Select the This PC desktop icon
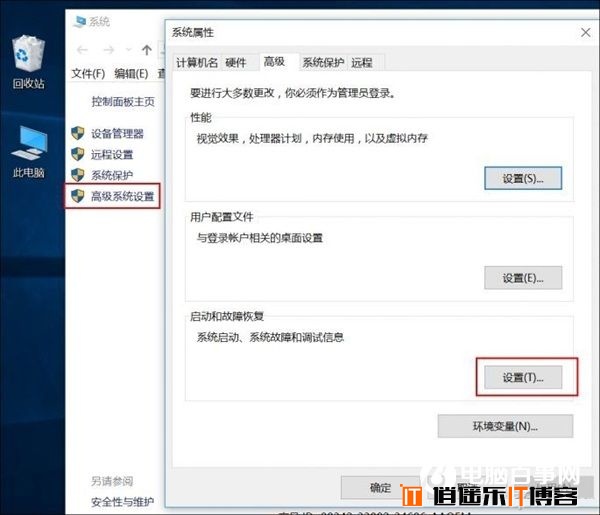This screenshot has height=515, width=600. pos(29,152)
